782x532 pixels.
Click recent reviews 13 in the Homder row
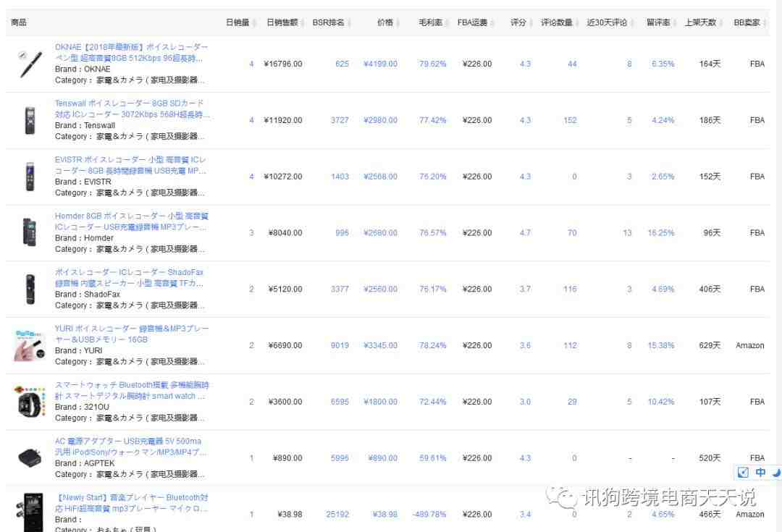point(627,233)
